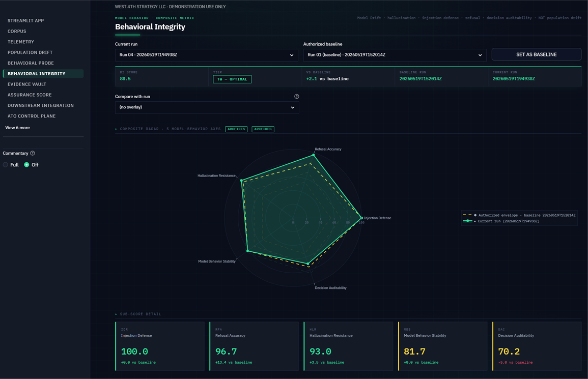The height and width of the screenshot is (379, 588).
Task: Open the Current run dropdown
Action: 207,55
